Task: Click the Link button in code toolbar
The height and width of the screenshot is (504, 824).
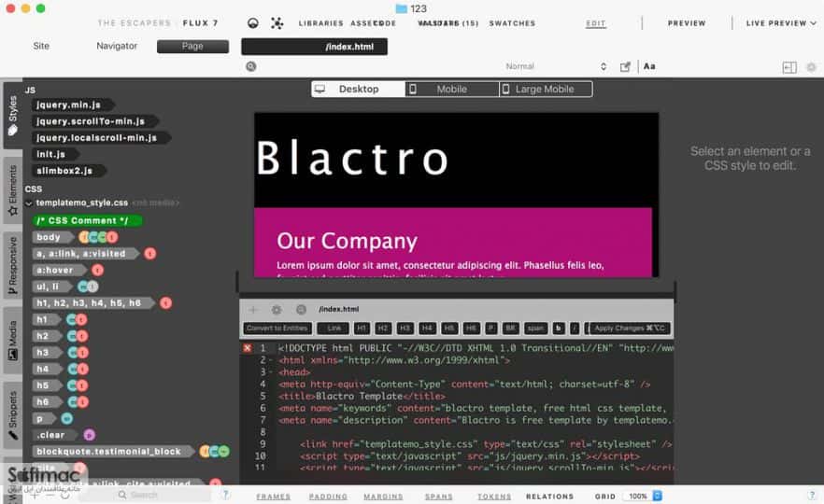Action: (x=334, y=329)
